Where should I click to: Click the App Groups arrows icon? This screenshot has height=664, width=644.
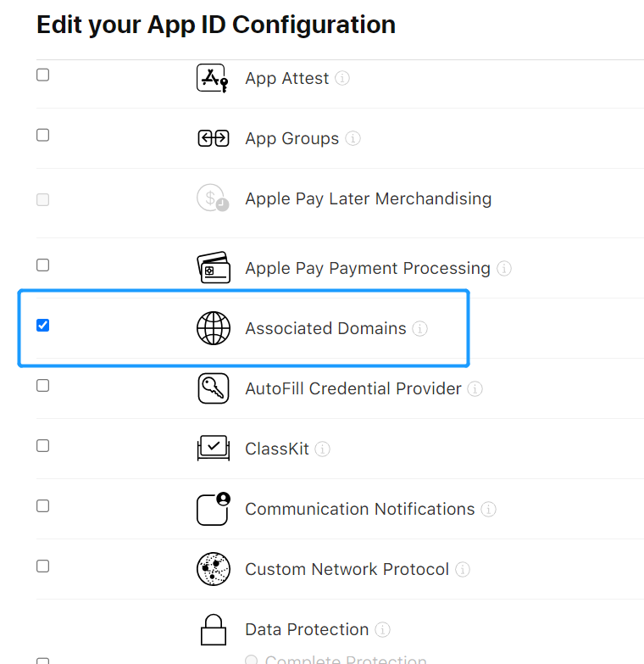click(x=214, y=138)
